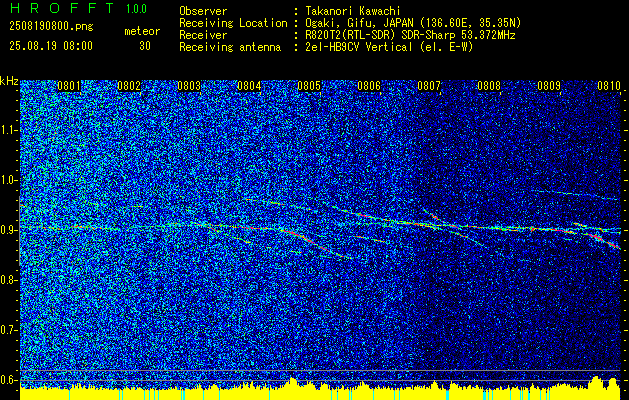This screenshot has height=400, width=629.
Task: Click the 0.7 kHz axis label
Action: 8,330
